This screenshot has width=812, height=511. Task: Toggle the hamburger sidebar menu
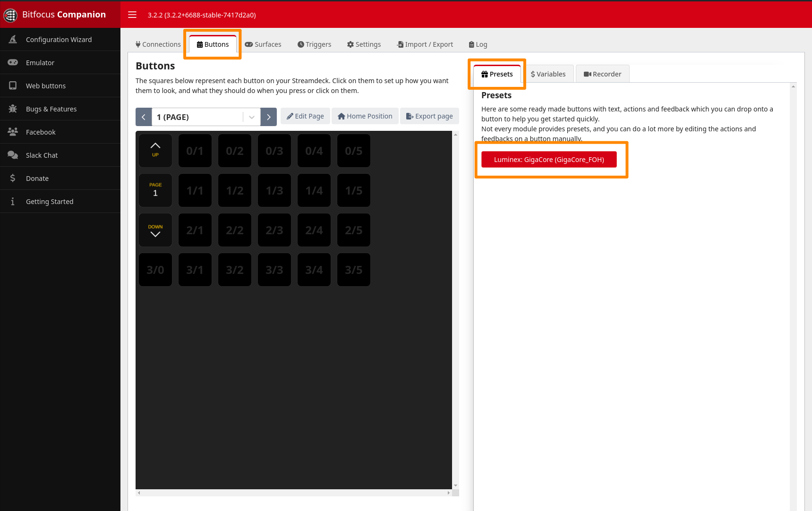coord(132,15)
